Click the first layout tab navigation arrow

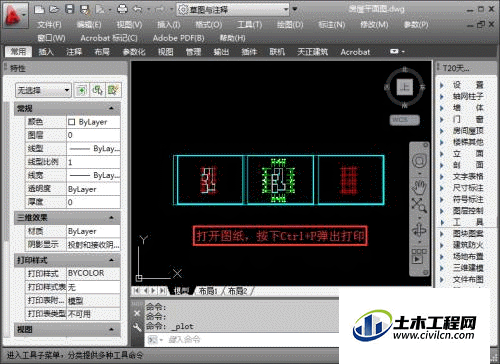[x=136, y=291]
